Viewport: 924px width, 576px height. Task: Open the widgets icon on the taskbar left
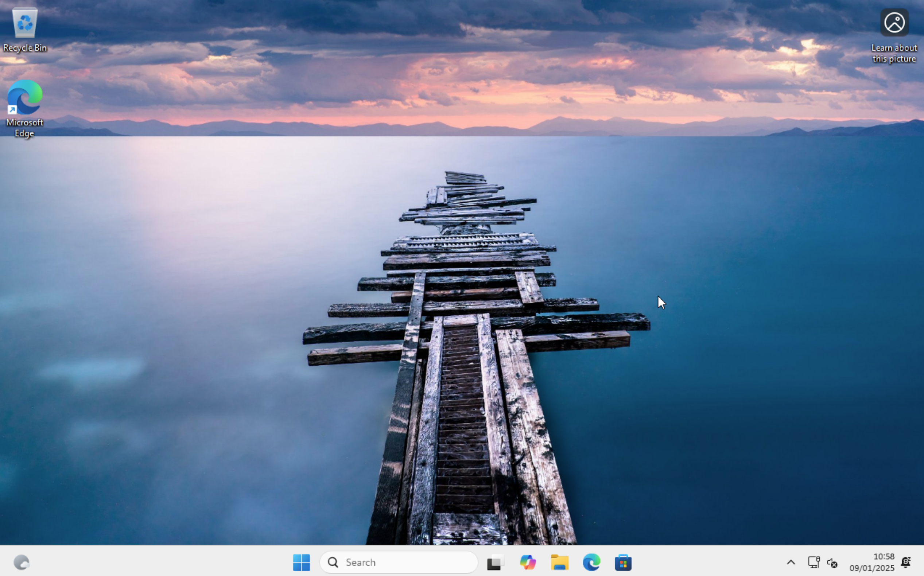22,562
